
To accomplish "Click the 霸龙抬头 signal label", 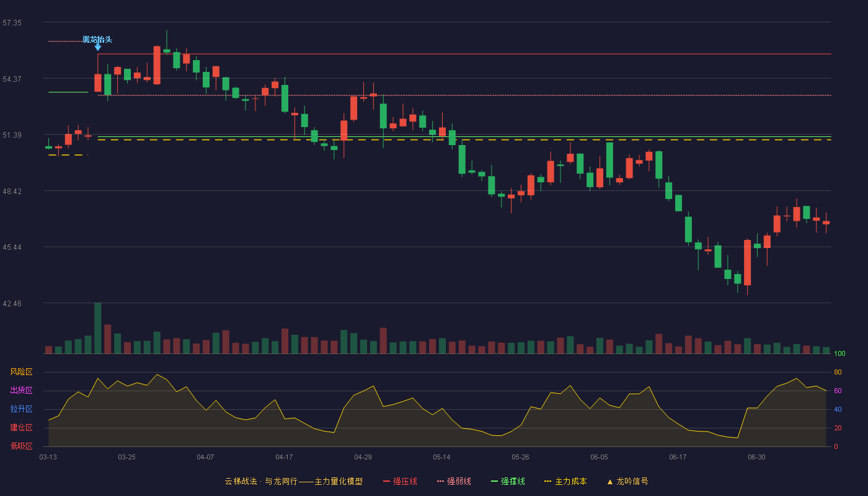I will coord(97,39).
